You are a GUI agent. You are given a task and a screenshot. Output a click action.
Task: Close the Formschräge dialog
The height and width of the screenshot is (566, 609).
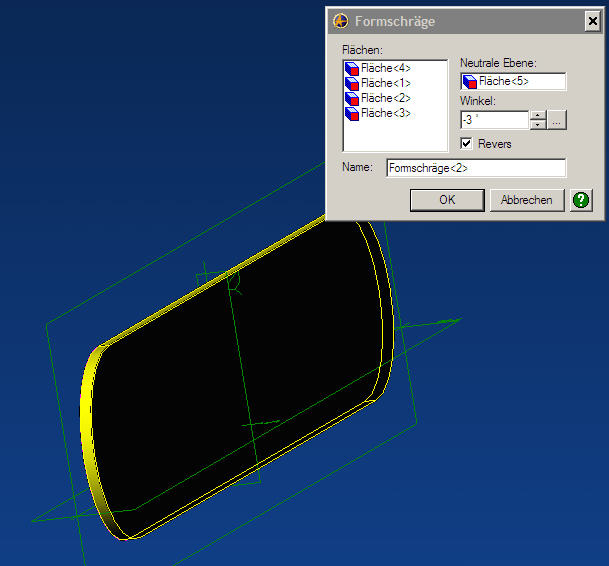[x=593, y=21]
